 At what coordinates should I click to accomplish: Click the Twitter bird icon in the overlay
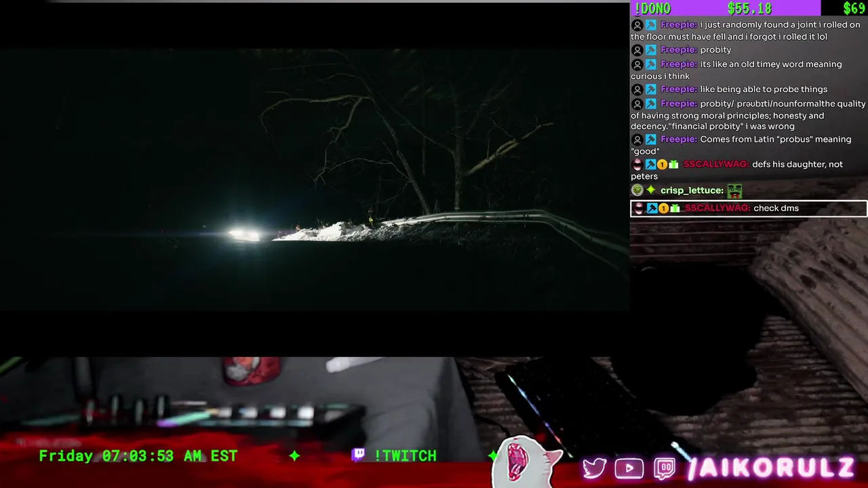pyautogui.click(x=595, y=468)
